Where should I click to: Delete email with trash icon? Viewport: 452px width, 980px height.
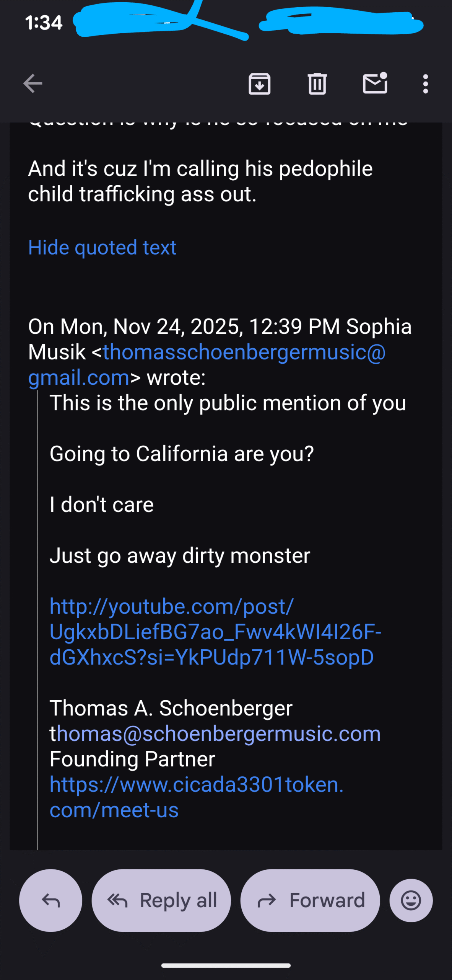(x=317, y=83)
